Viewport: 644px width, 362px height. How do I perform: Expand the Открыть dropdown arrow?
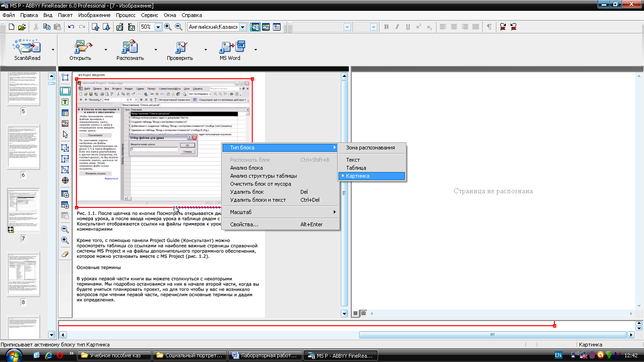106,49
